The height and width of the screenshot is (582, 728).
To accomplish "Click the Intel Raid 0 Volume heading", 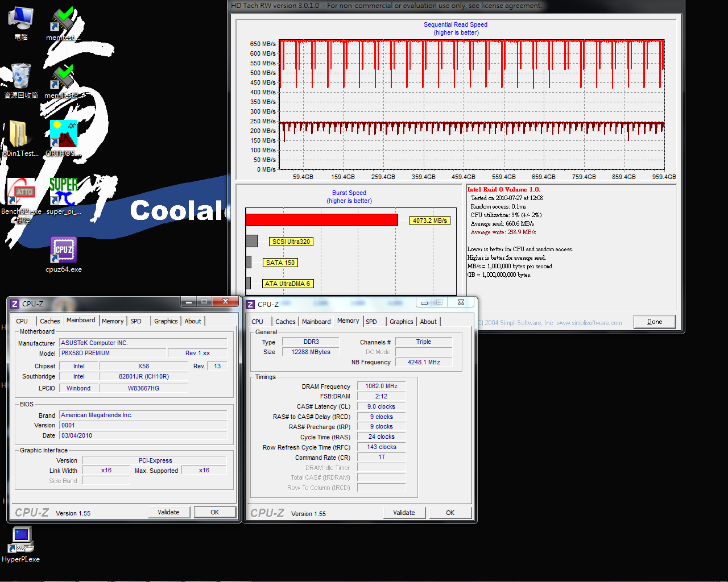I will (x=504, y=190).
